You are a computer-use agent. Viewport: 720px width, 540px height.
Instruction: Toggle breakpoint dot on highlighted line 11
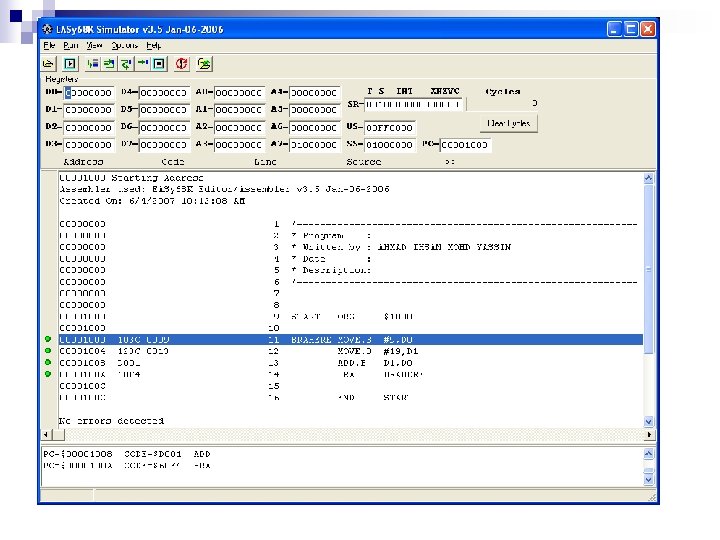point(48,339)
